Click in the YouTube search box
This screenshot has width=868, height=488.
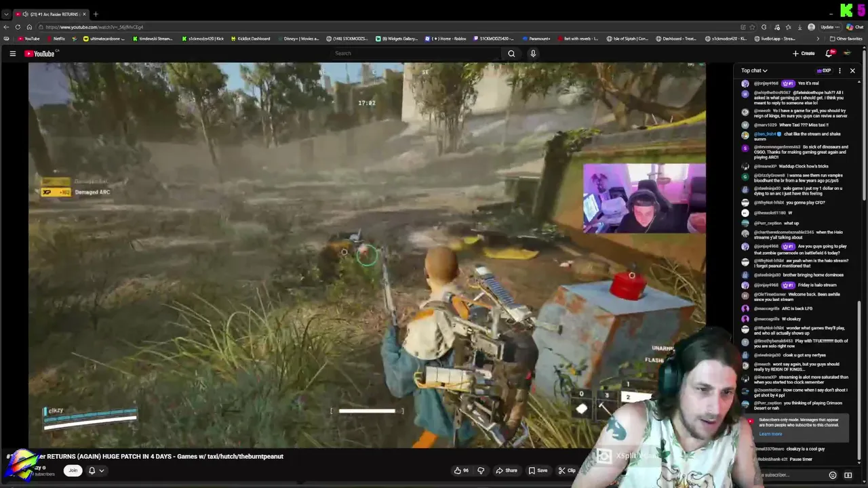tap(417, 54)
